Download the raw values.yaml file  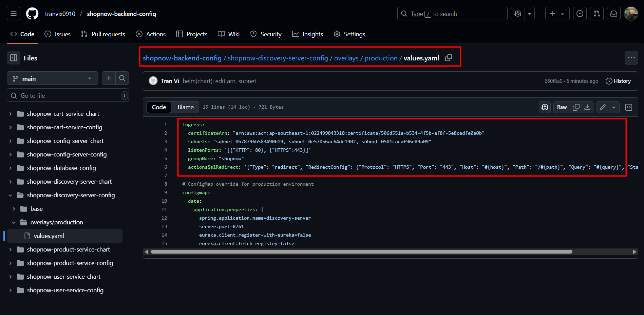587,107
